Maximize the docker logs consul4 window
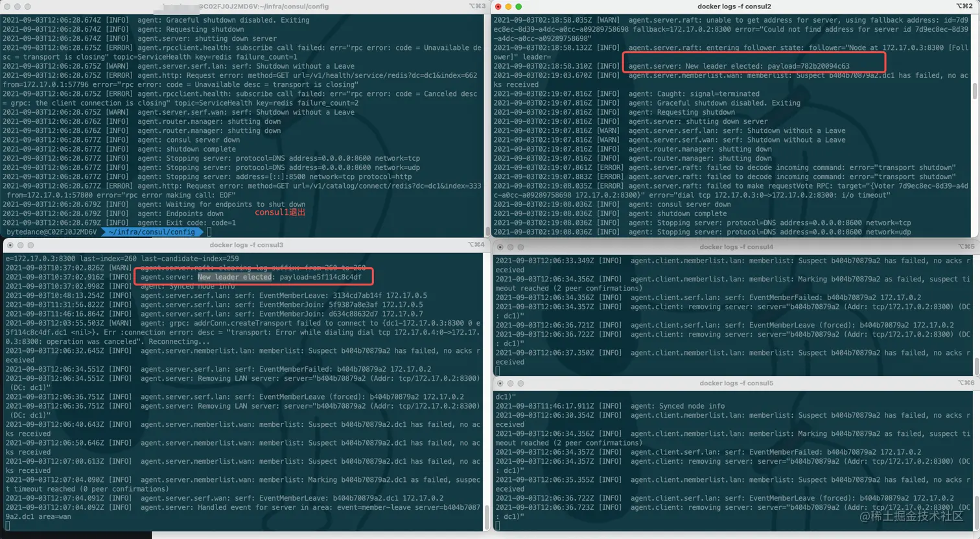This screenshot has height=539, width=980. (520, 247)
